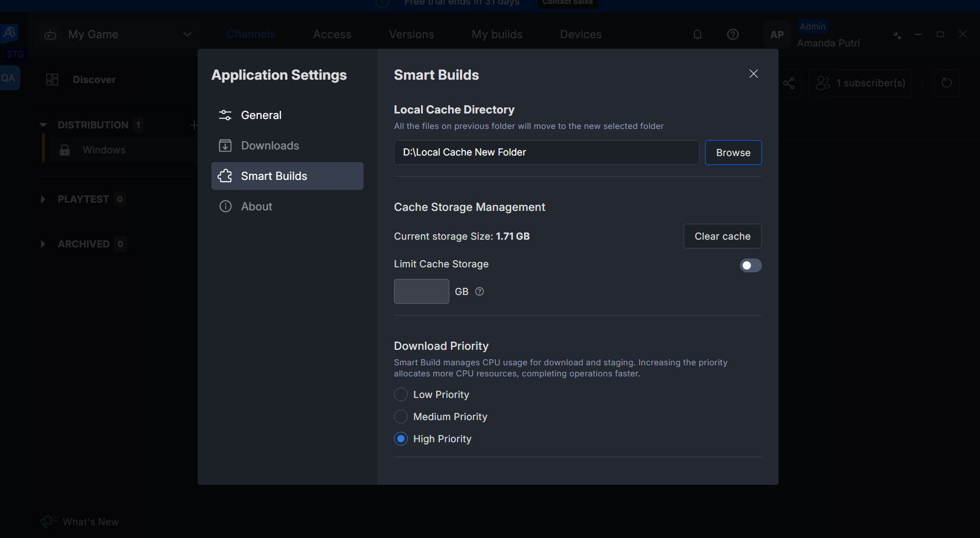Select the Low Priority radio button

[x=401, y=395]
